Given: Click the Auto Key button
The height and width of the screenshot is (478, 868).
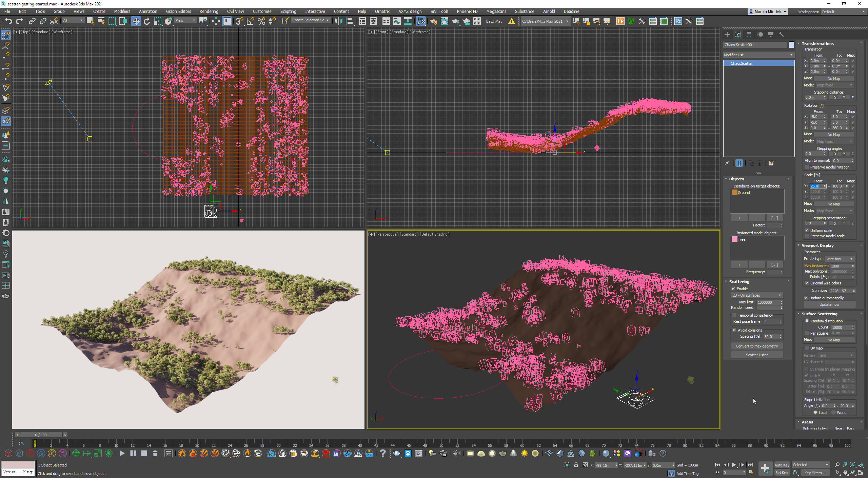Looking at the screenshot, I should (782, 465).
